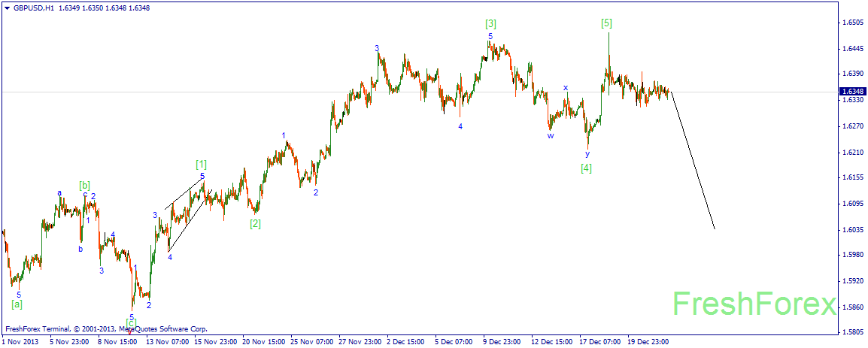Select the black downward projection line
Screen dimensions: 868x348
693,160
